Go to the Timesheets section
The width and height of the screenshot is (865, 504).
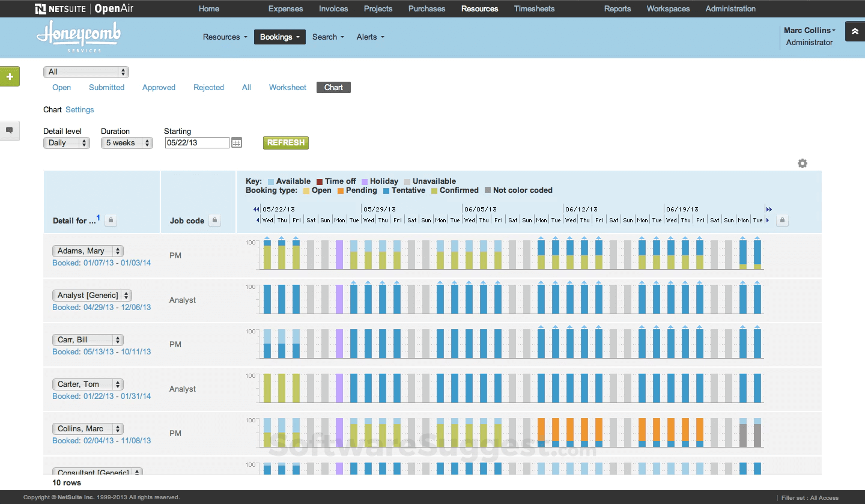pyautogui.click(x=534, y=8)
